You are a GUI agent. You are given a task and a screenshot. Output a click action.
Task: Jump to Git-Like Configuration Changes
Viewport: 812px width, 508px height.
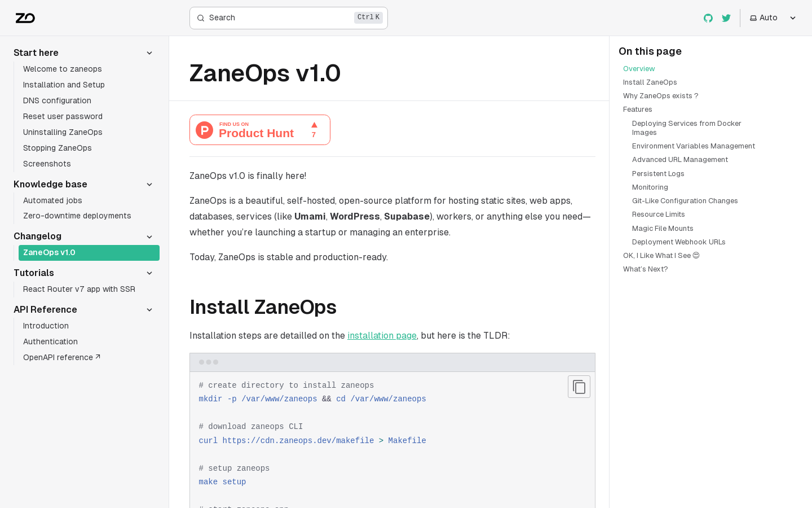pyautogui.click(x=685, y=201)
